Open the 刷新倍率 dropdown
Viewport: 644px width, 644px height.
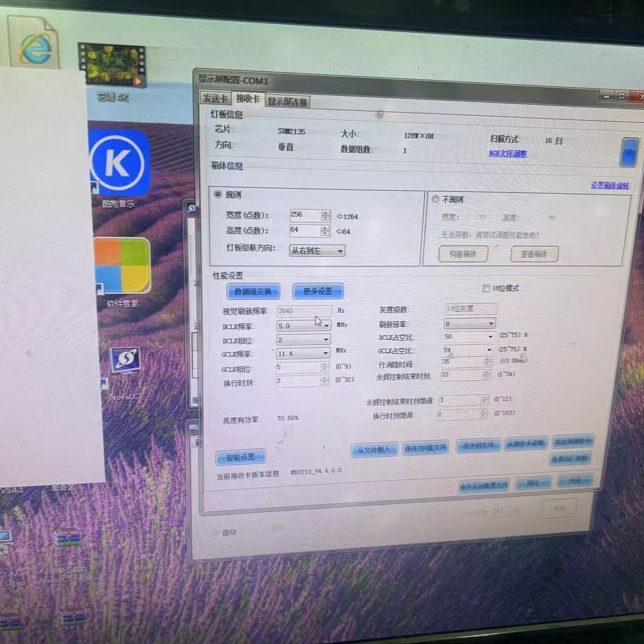pyautogui.click(x=469, y=323)
